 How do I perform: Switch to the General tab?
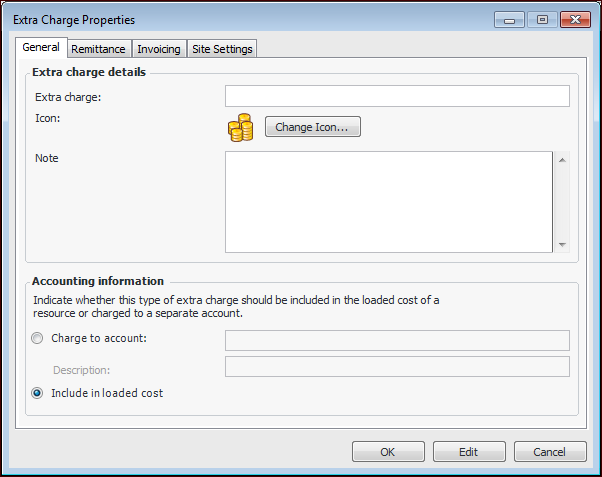click(x=41, y=47)
